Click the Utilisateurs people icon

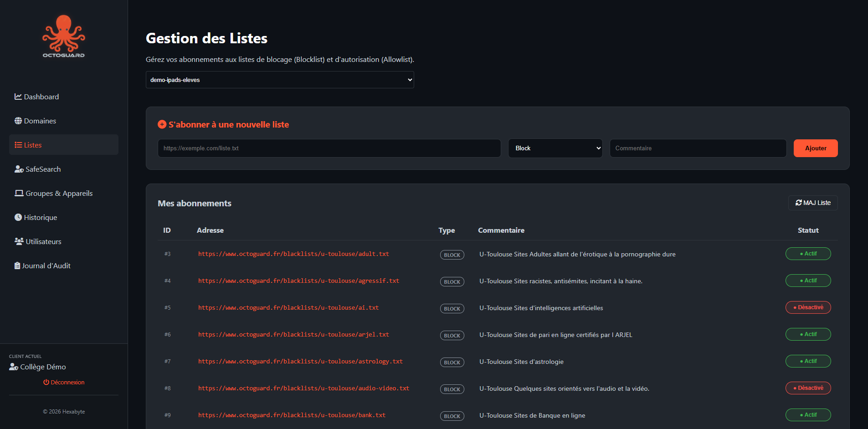click(19, 241)
